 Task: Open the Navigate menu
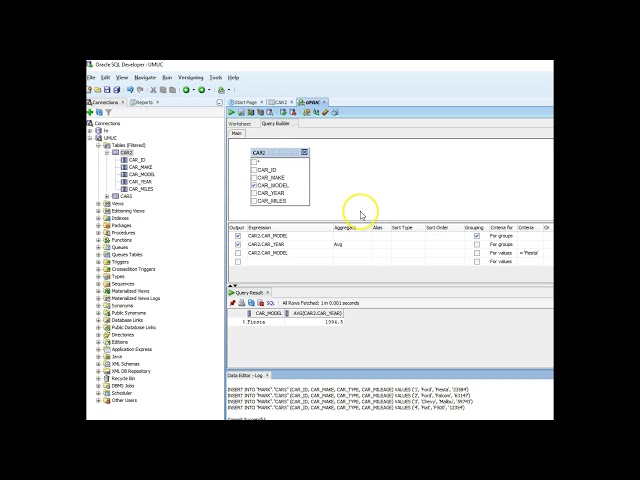145,78
